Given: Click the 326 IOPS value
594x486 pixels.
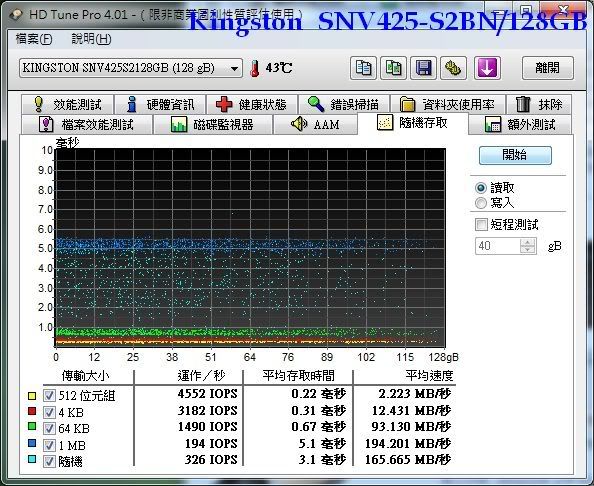Looking at the screenshot, I should point(211,460).
